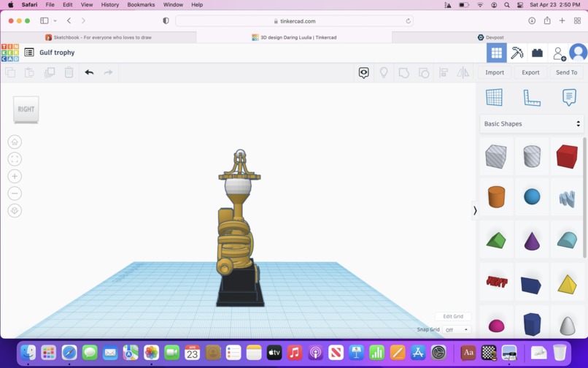
Task: Open the designs list icon beside Gulf trophy
Action: click(x=29, y=52)
